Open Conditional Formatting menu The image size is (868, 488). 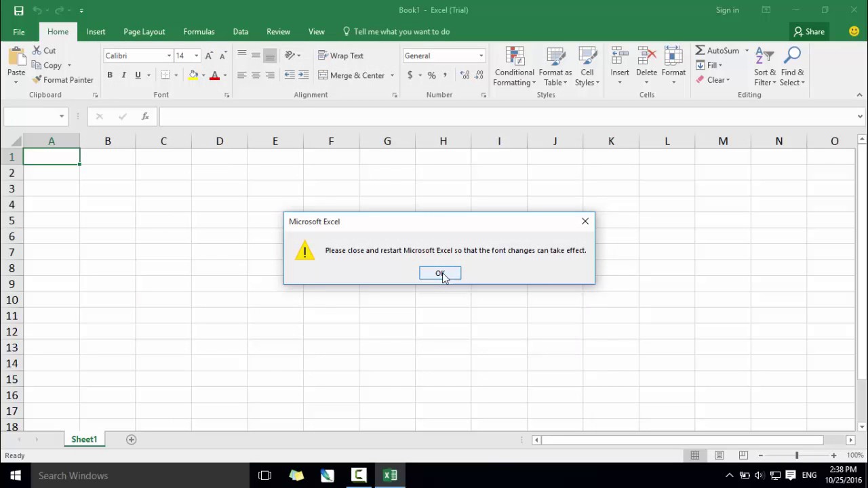(x=514, y=66)
